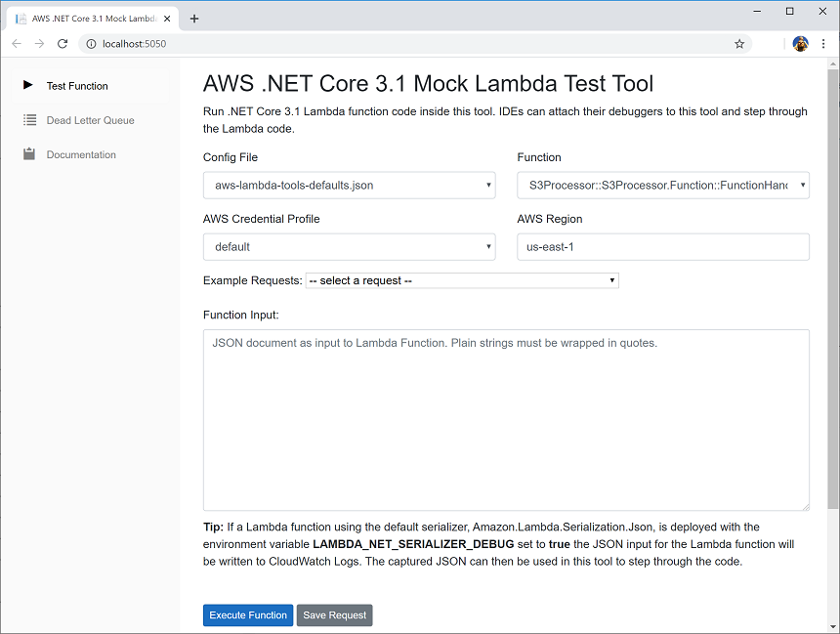Click the site information icon in address bar
The width and height of the screenshot is (840, 634).
tap(91, 43)
